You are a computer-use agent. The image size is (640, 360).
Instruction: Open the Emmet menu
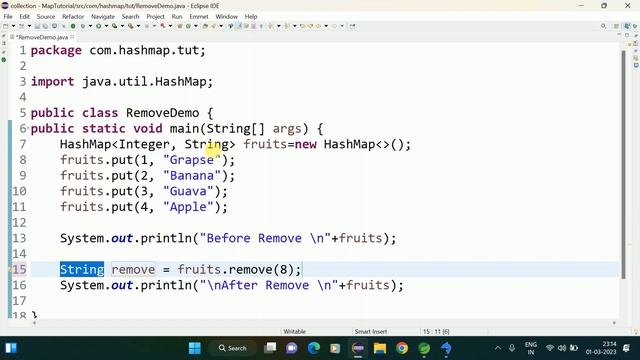(x=199, y=17)
